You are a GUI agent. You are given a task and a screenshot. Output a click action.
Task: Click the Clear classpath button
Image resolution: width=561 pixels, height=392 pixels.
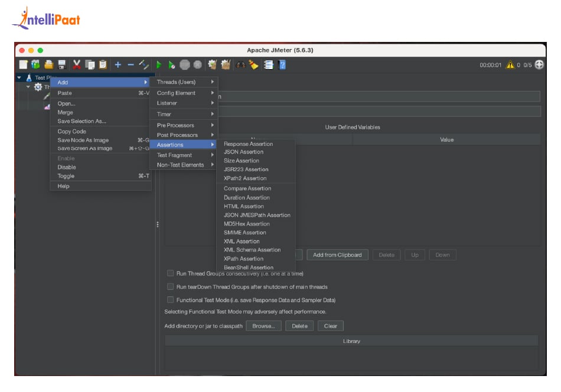(331, 326)
